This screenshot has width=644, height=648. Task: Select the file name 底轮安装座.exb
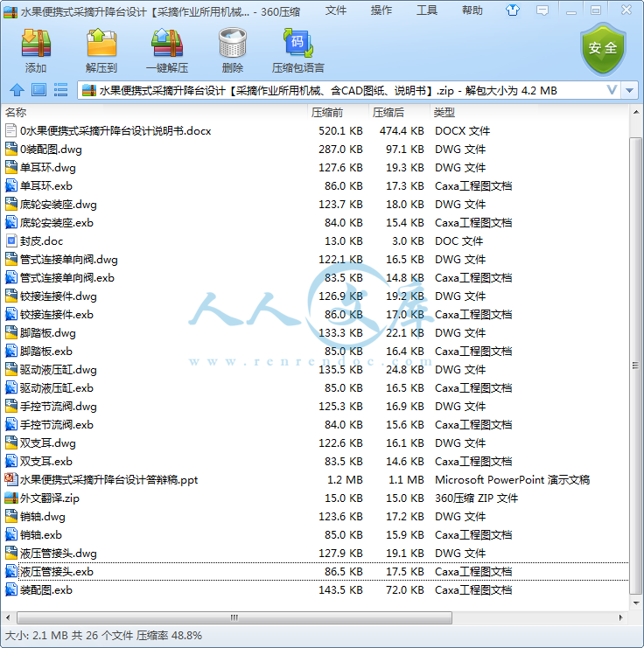coord(57,222)
